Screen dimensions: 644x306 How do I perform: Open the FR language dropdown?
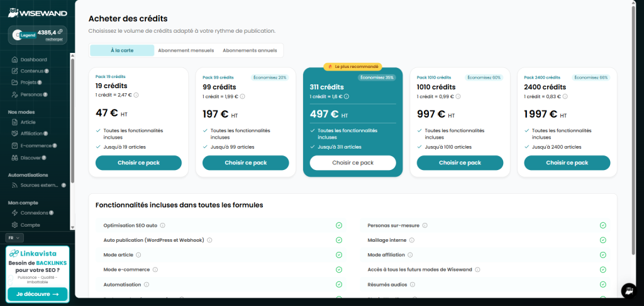coord(15,238)
